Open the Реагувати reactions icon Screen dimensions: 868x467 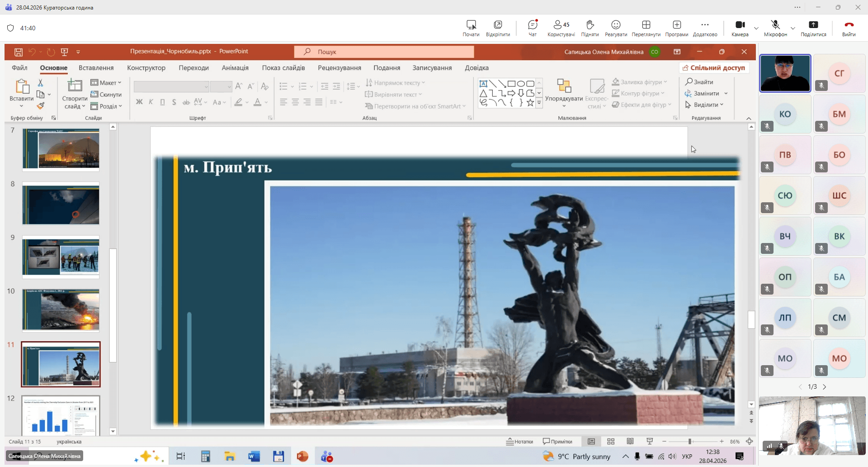click(616, 28)
